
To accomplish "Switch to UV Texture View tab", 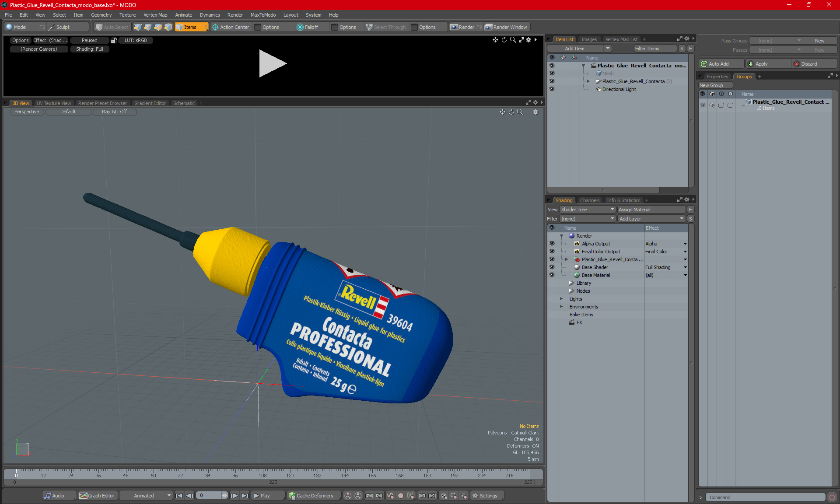I will (54, 103).
